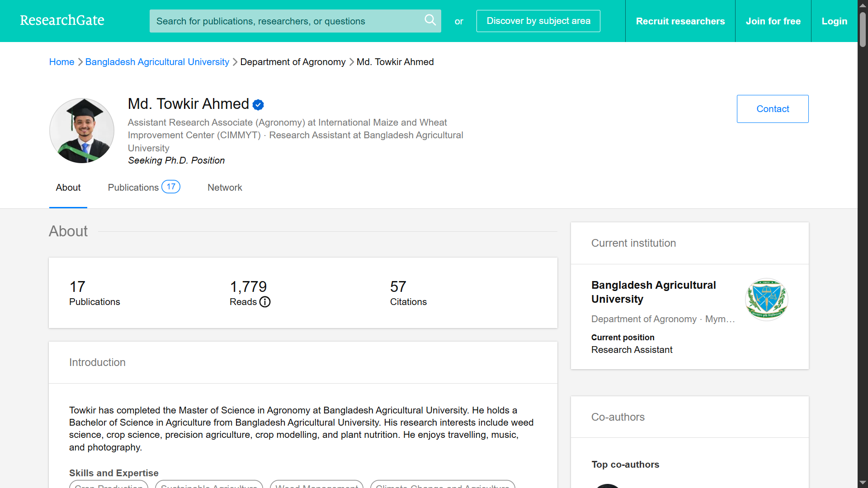Image resolution: width=868 pixels, height=488 pixels.
Task: Click the Bangladesh Agricultural University logo
Action: pos(766,300)
